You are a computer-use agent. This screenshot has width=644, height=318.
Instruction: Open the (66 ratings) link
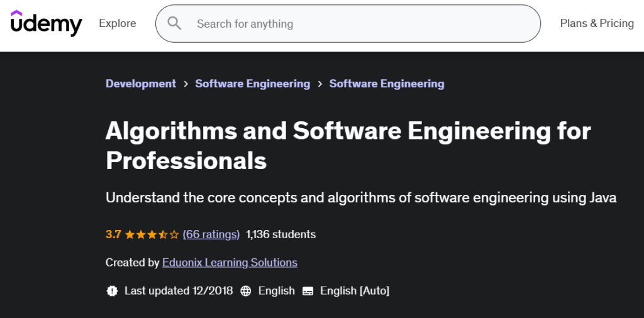click(x=211, y=234)
